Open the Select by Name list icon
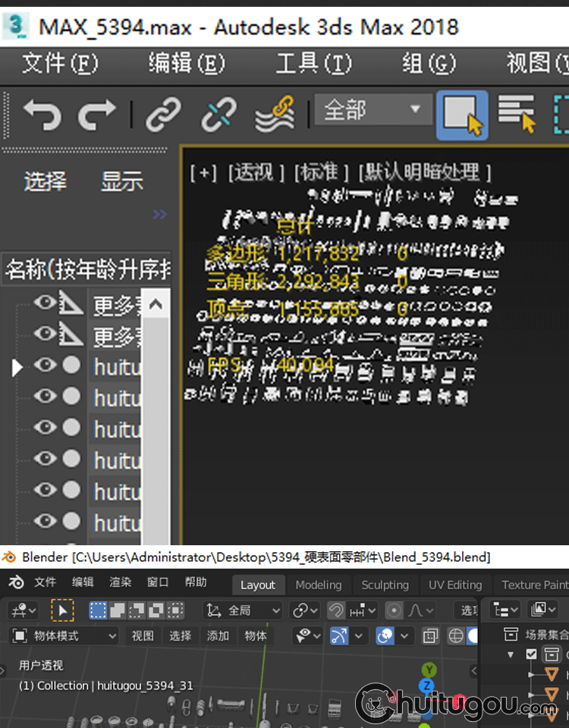Image resolution: width=569 pixels, height=728 pixels. point(517,115)
